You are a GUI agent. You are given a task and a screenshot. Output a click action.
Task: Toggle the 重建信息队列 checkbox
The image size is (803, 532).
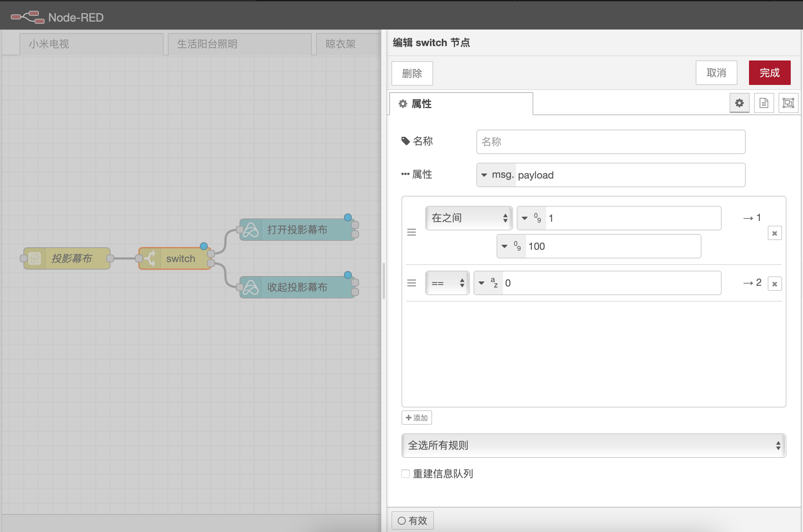click(x=405, y=474)
